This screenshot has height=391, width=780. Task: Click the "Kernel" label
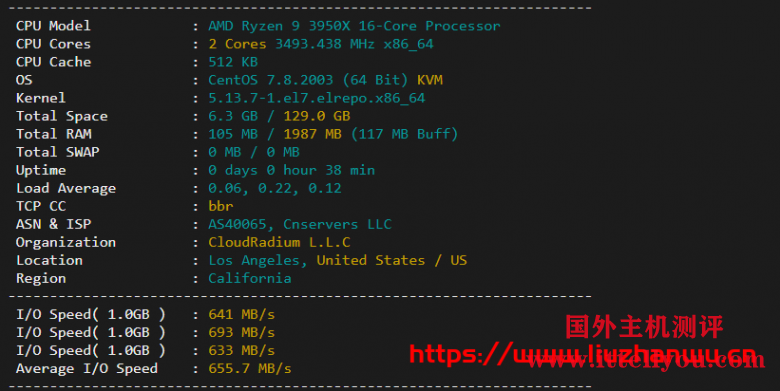[x=41, y=98]
